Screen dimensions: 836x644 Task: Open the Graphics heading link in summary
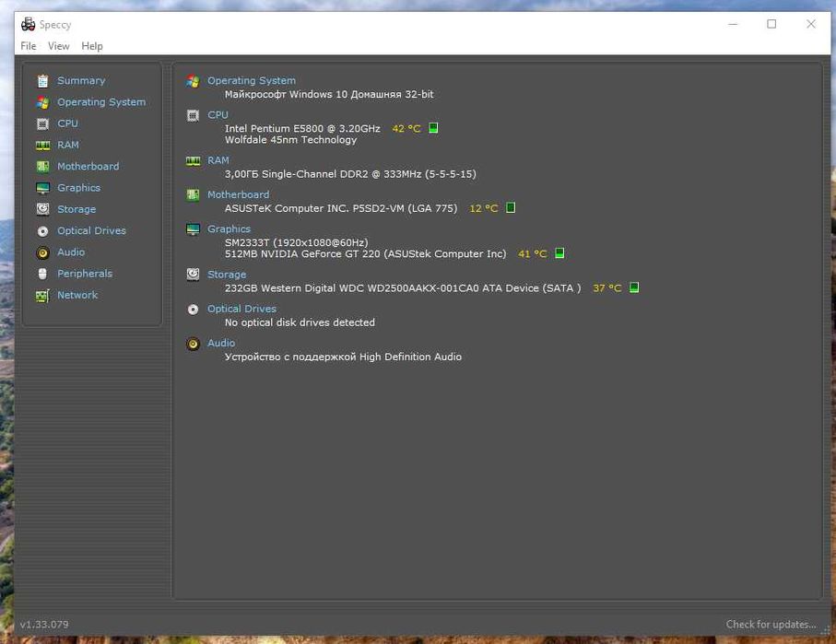tap(229, 228)
